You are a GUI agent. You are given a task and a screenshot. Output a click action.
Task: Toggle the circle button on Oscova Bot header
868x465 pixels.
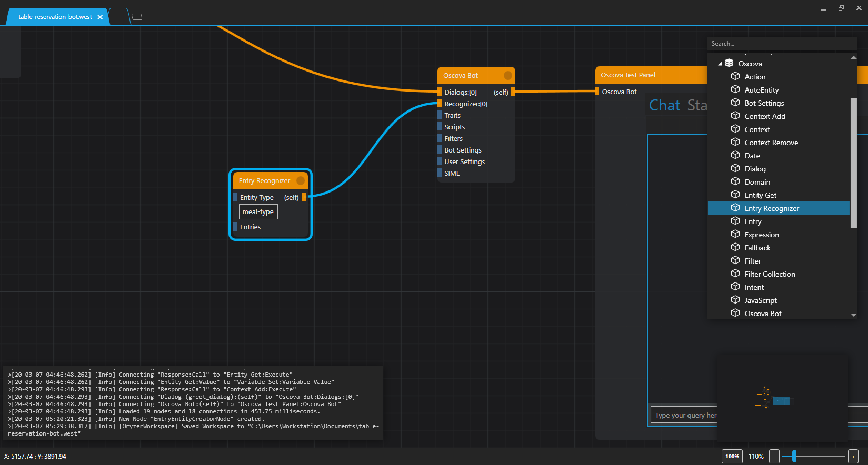pos(507,75)
